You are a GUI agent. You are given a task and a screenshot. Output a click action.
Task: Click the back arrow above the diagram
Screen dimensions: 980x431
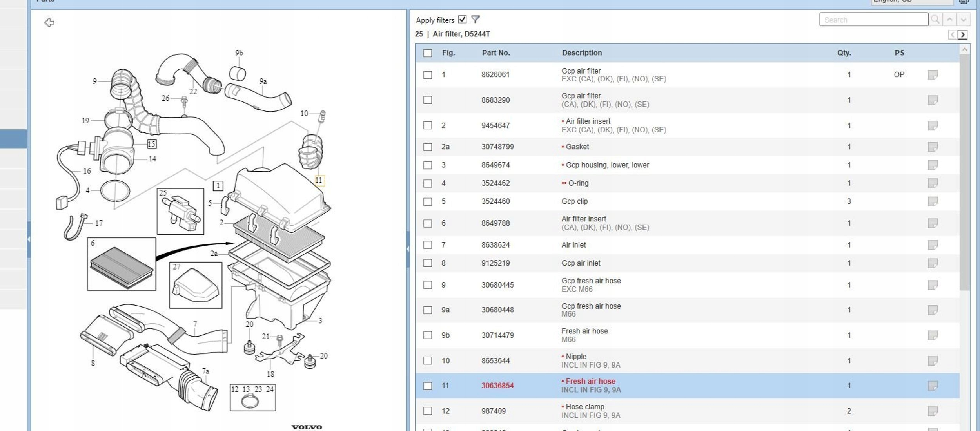tap(49, 23)
